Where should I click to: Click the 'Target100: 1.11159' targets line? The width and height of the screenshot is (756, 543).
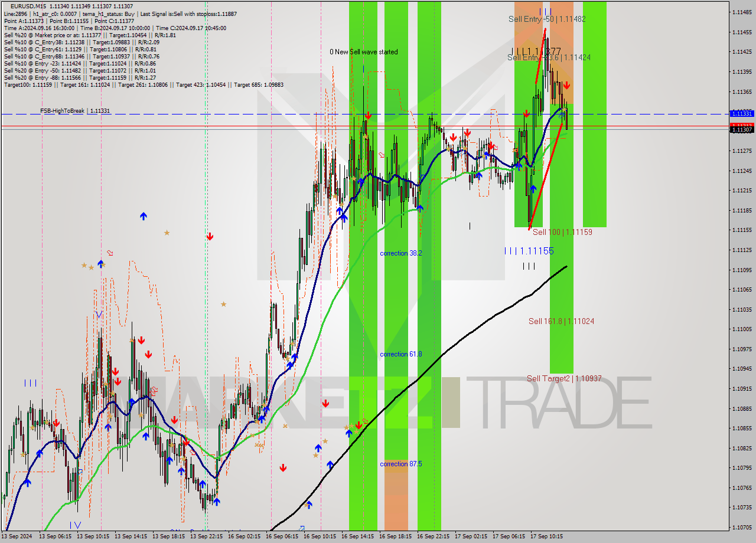[x=144, y=84]
